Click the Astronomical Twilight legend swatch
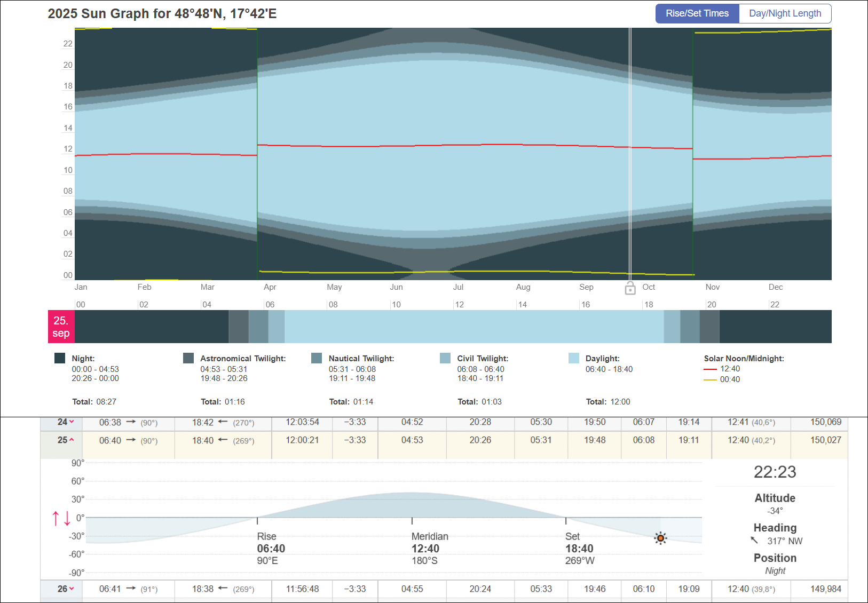The height and width of the screenshot is (603, 868). point(188,358)
